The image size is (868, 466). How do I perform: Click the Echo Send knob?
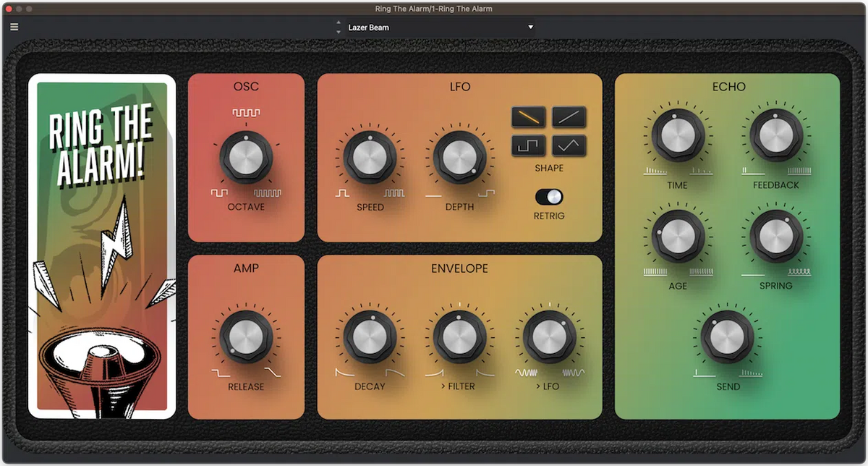[x=728, y=338]
